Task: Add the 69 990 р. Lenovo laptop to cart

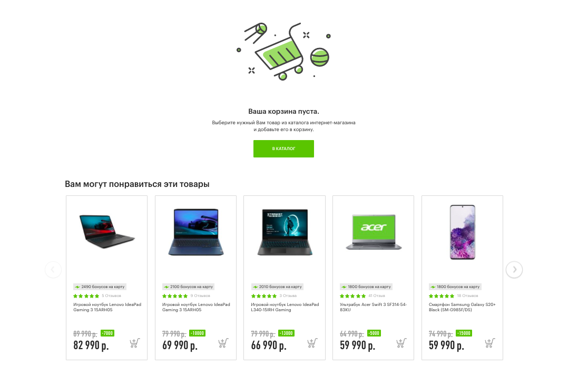Action: tap(223, 343)
